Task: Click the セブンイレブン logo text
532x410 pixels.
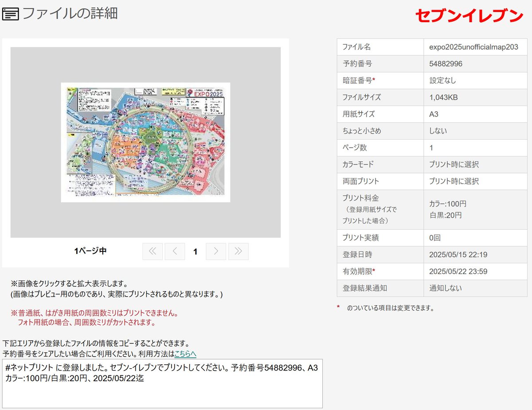Action: [x=469, y=16]
